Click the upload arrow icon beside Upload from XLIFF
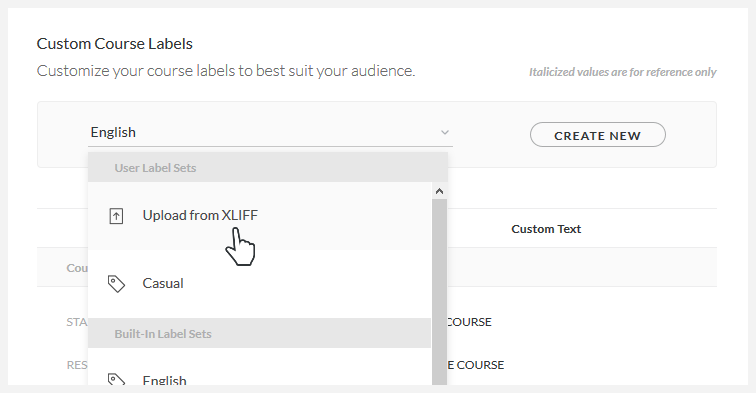This screenshot has height=393, width=756. [116, 216]
